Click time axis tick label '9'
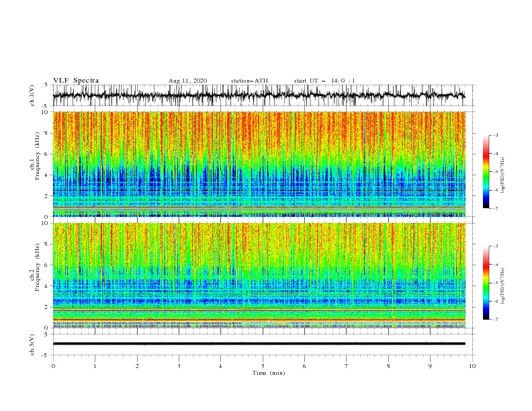 point(430,366)
